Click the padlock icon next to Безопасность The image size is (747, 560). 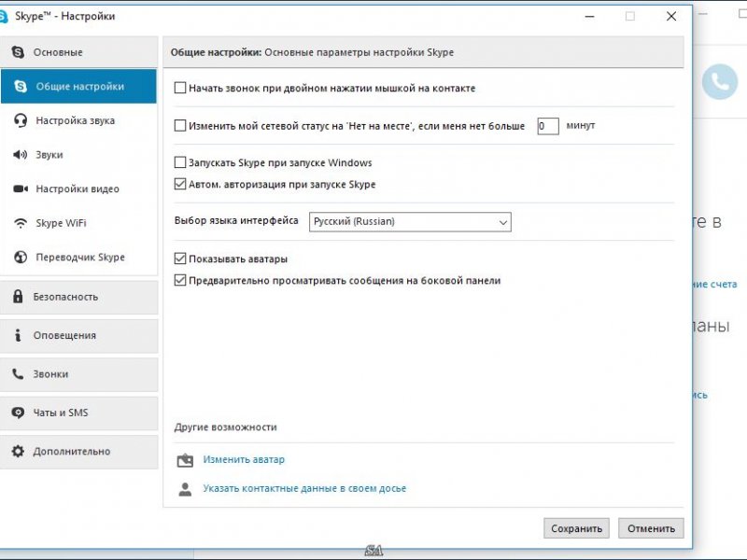[18, 296]
